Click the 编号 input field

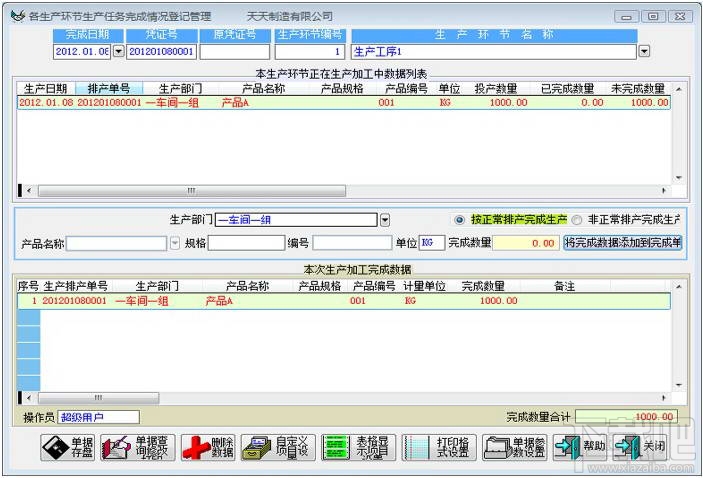click(352, 243)
